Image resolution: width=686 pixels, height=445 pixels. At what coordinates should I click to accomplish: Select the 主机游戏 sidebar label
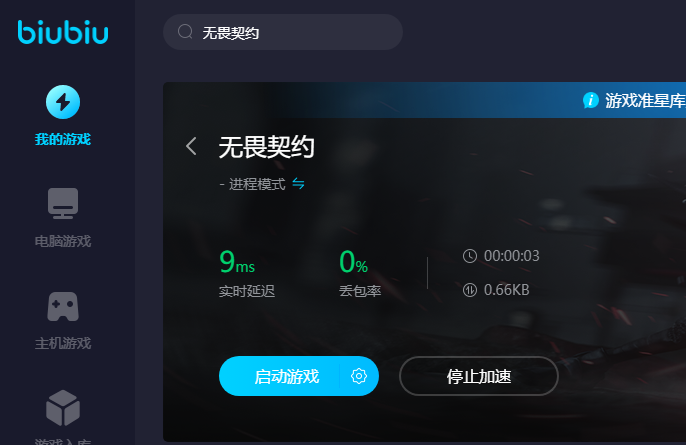point(63,343)
